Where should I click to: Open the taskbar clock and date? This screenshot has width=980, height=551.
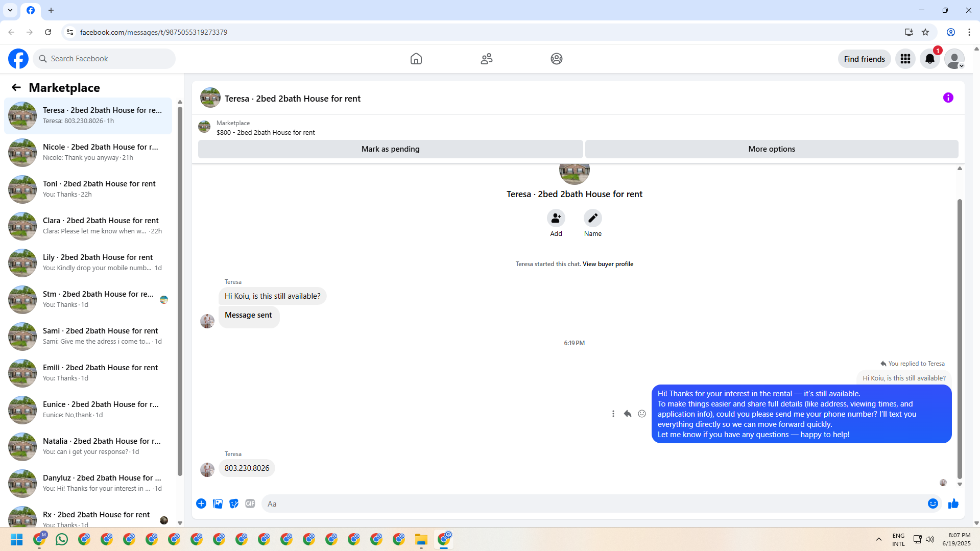957,539
